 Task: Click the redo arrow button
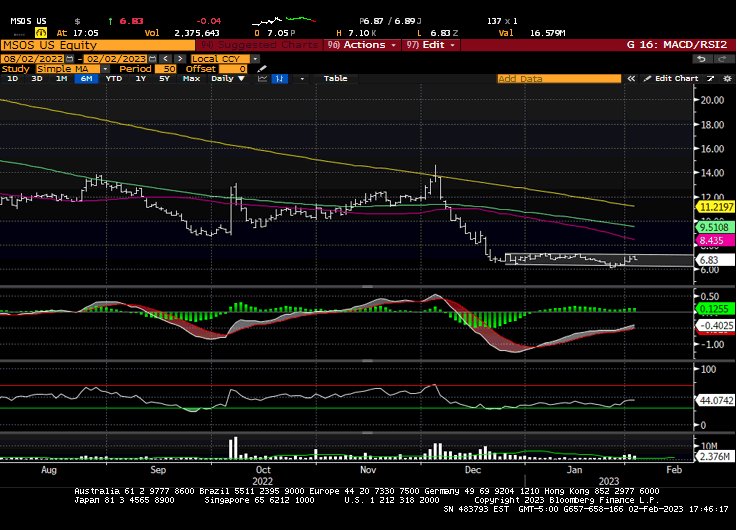tap(721, 59)
